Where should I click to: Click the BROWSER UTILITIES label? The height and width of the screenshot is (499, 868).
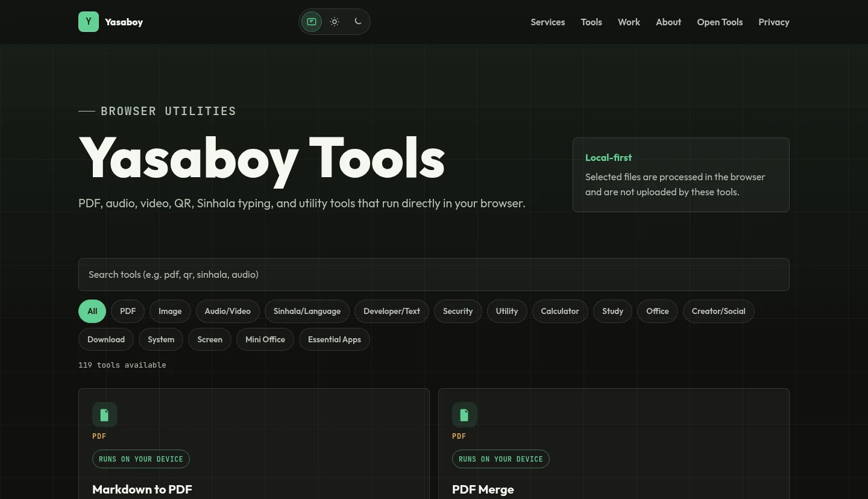(168, 111)
